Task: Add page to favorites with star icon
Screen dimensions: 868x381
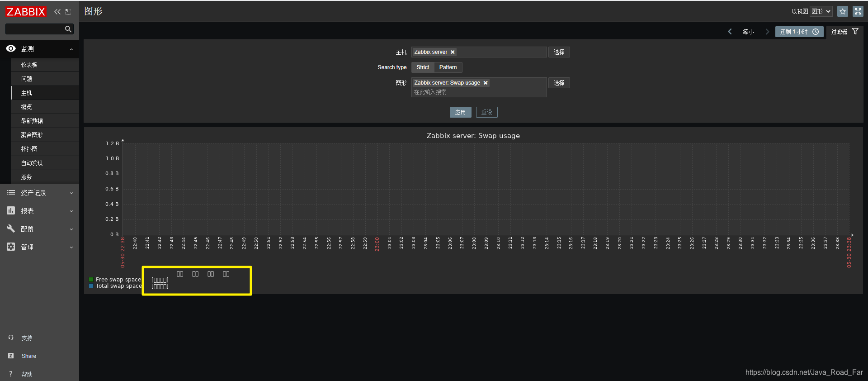Action: pyautogui.click(x=843, y=11)
